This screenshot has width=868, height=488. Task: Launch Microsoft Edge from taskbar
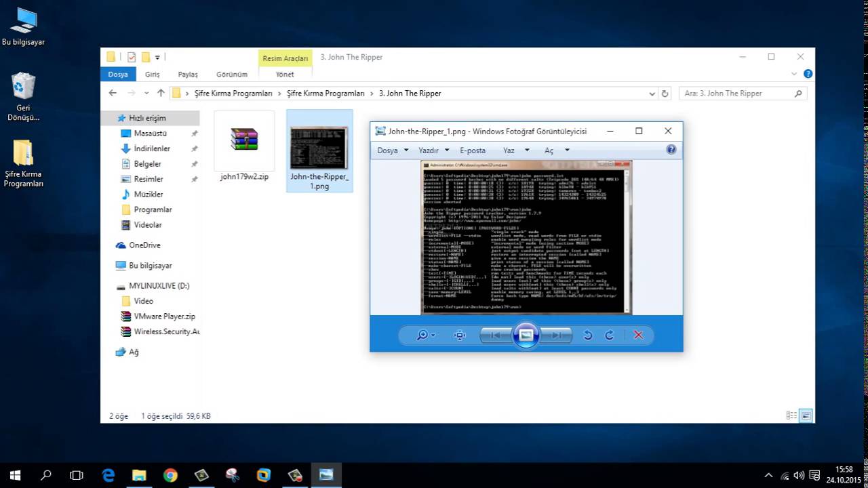point(108,476)
